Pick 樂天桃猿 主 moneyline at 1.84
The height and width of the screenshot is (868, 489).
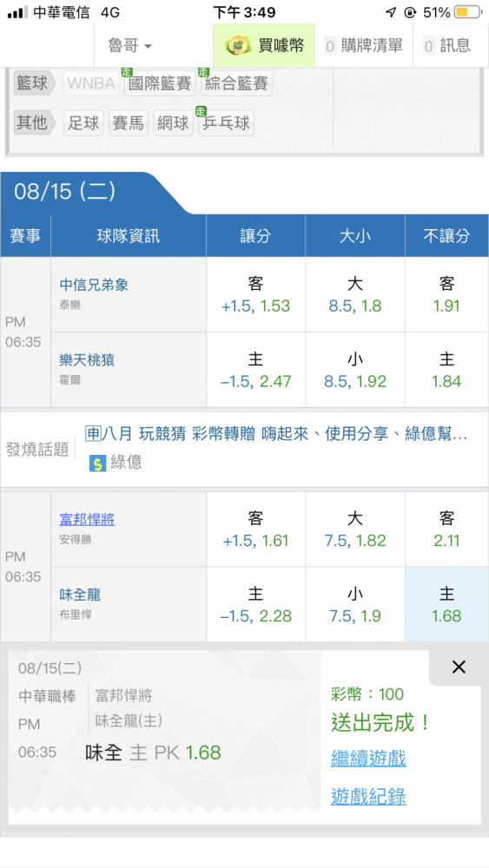[x=447, y=370]
